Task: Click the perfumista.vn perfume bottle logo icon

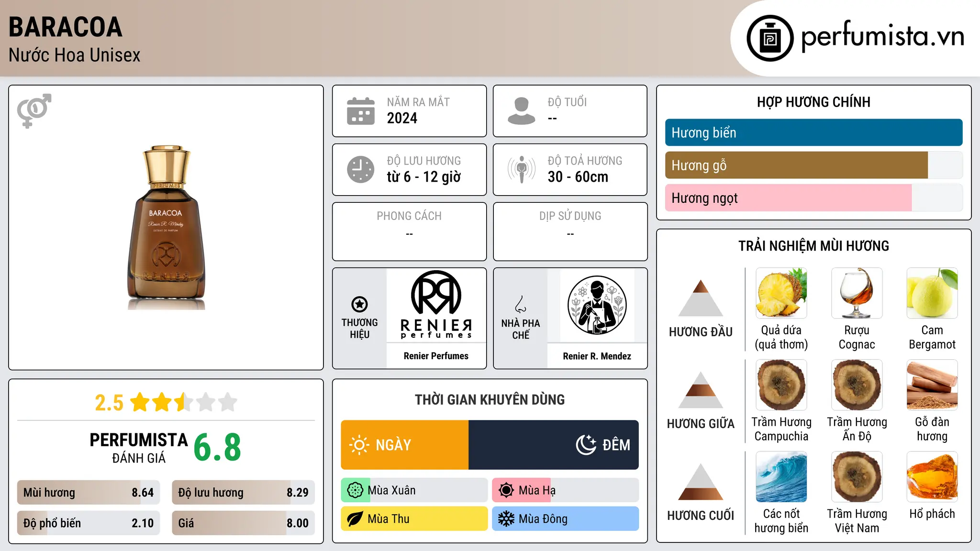Action: pyautogui.click(x=770, y=38)
